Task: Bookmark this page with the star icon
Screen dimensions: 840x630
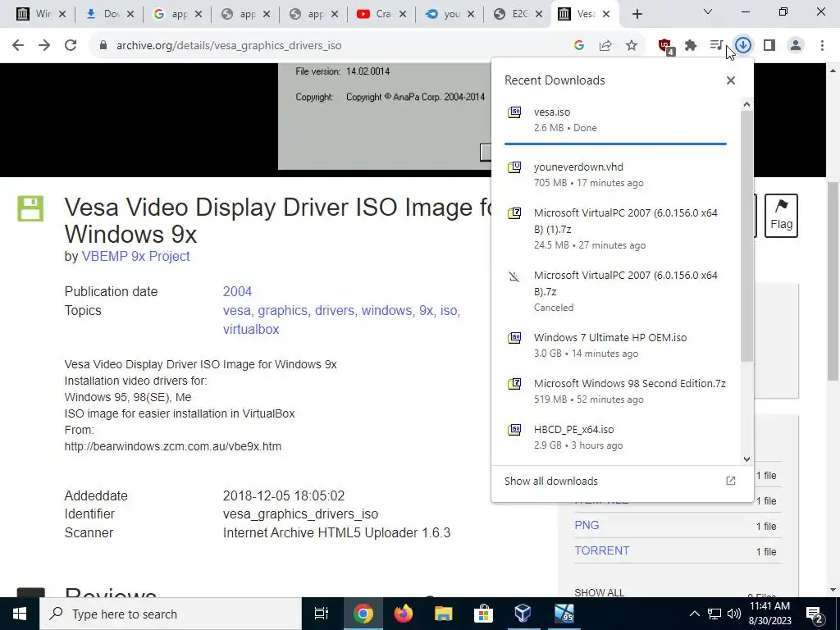Action: [x=632, y=46]
